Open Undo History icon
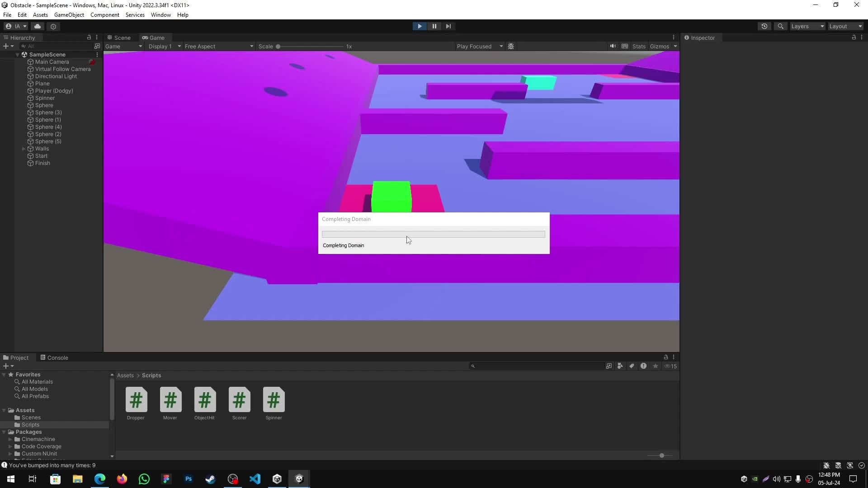This screenshot has width=868, height=488. point(764,26)
